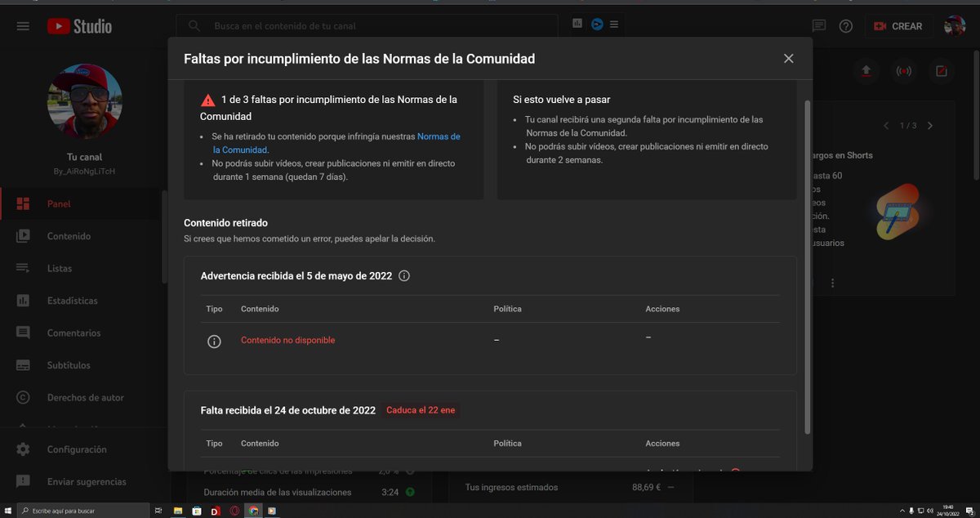Open Subtítulos in the sidebar
This screenshot has height=518, width=980.
click(82, 365)
